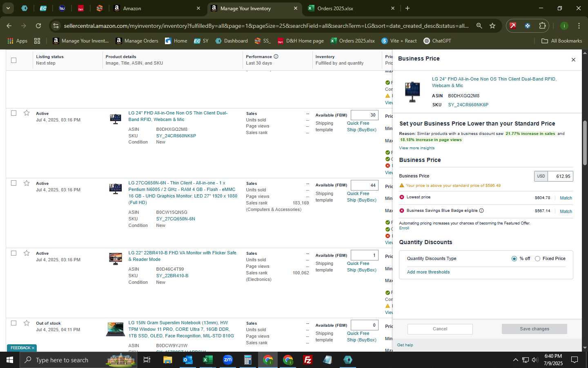Screen dimensions: 588x368
Task: Open View more insights link
Action: tap(416, 148)
